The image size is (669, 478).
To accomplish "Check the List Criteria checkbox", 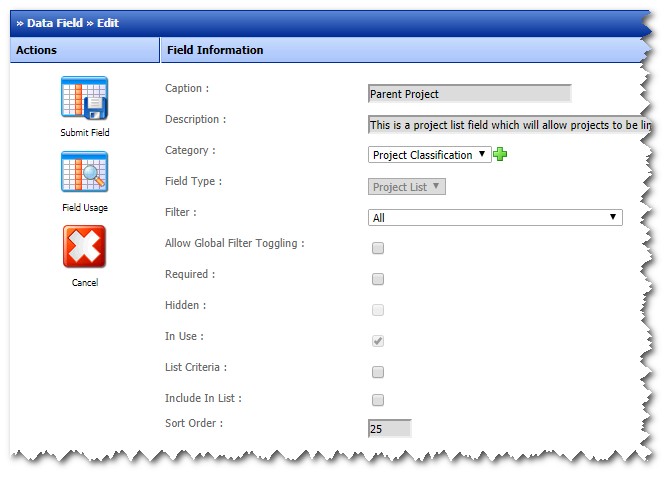I will click(378, 372).
